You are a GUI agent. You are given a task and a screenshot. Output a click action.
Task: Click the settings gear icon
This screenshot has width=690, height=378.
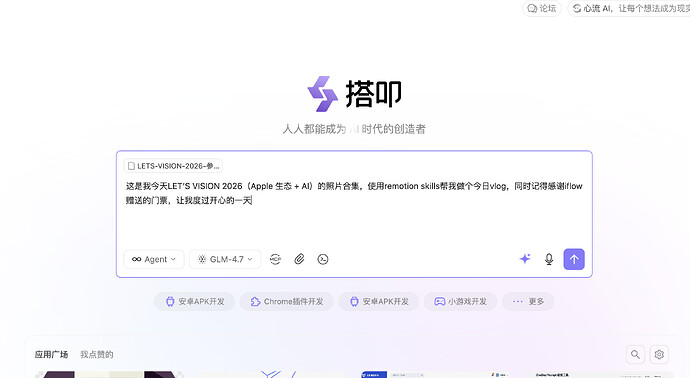tap(659, 354)
